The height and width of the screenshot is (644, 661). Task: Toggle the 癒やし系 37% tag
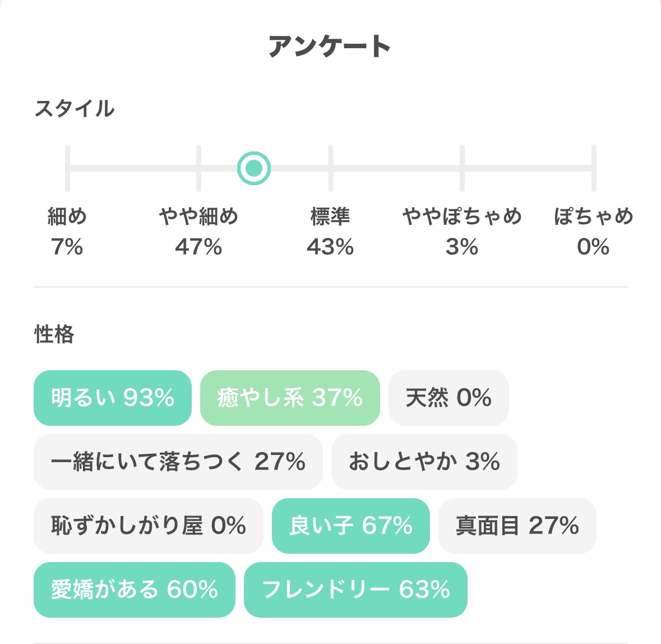290,398
